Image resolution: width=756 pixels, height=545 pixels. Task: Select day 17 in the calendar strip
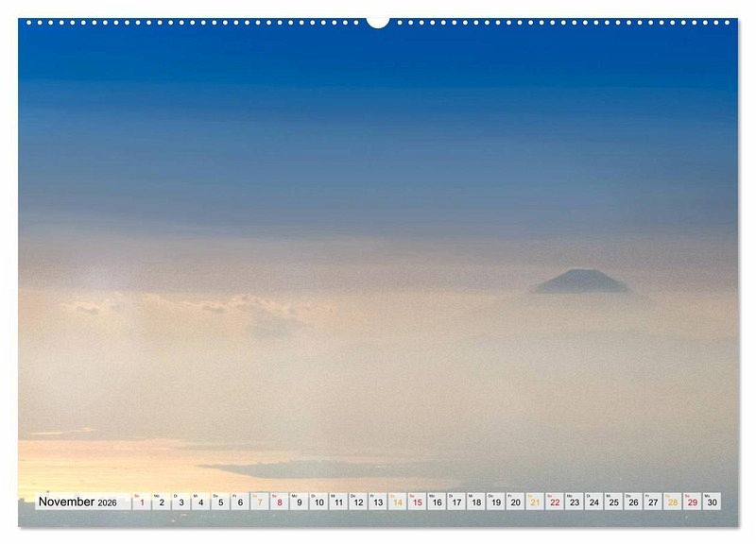tap(456, 502)
